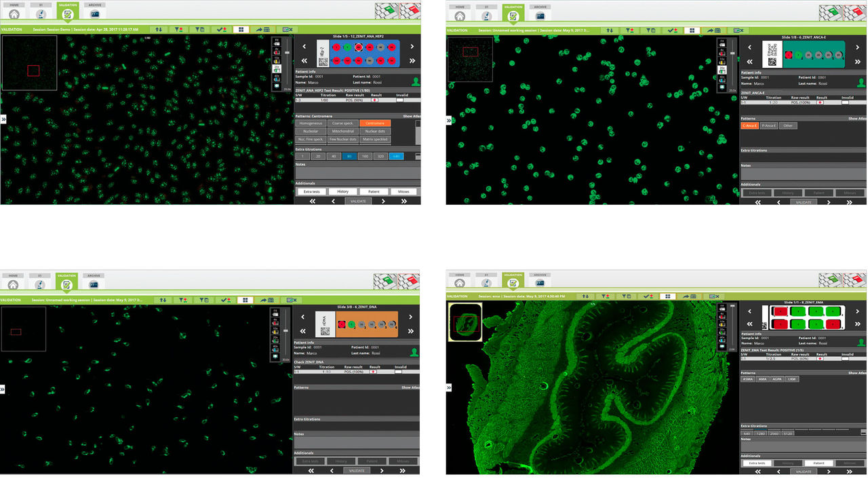This screenshot has height=502, width=868.
Task: Click the Notes field in the ANA HEP2 panel
Action: click(x=357, y=173)
